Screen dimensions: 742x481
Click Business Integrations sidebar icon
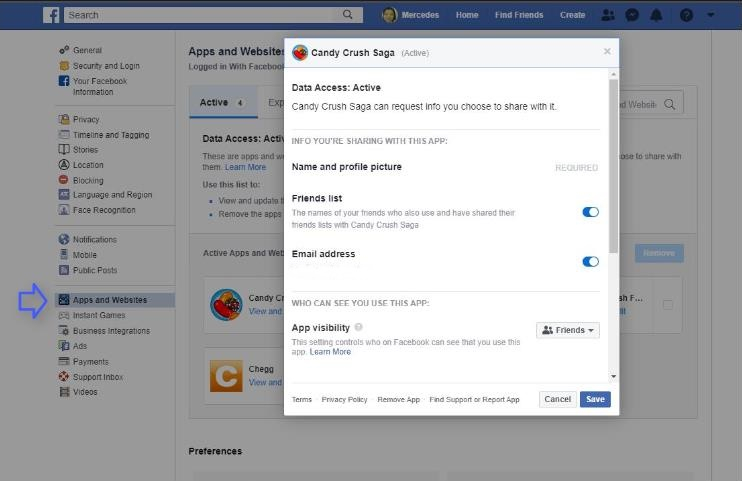click(x=64, y=330)
